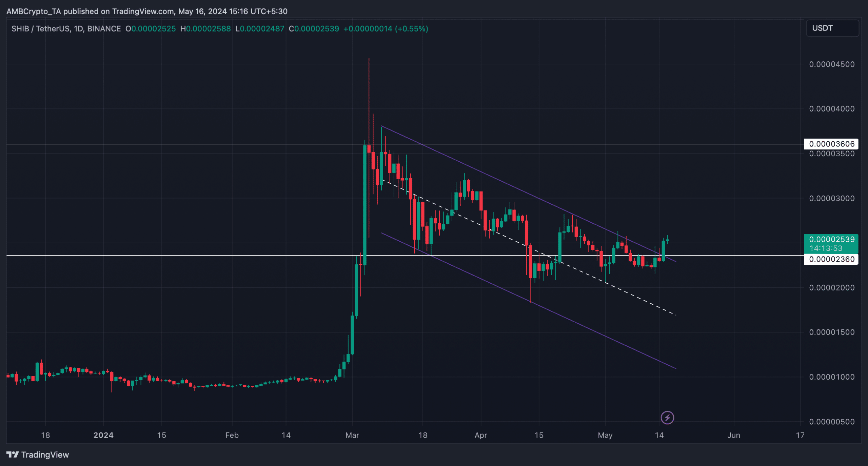
Task: Click the countdown timer 14:13:53
Action: [x=826, y=248]
